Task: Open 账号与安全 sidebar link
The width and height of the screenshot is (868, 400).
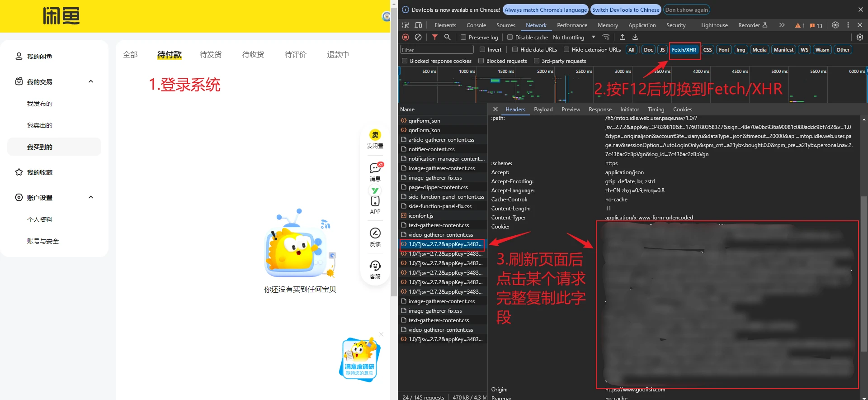Action: click(43, 241)
